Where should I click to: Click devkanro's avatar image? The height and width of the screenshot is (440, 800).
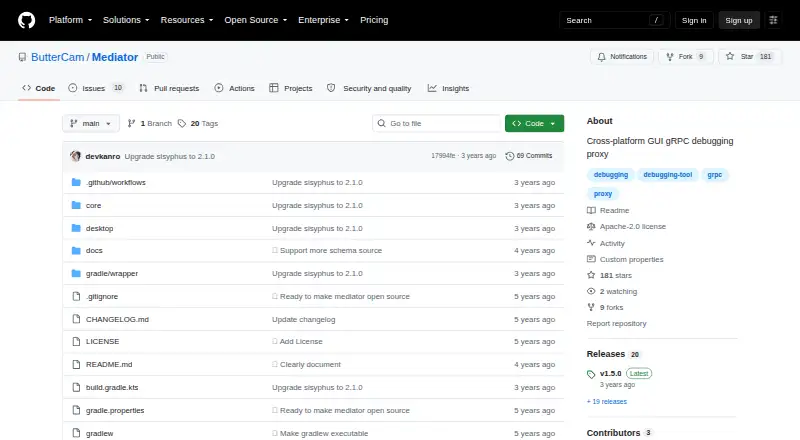[76, 156]
